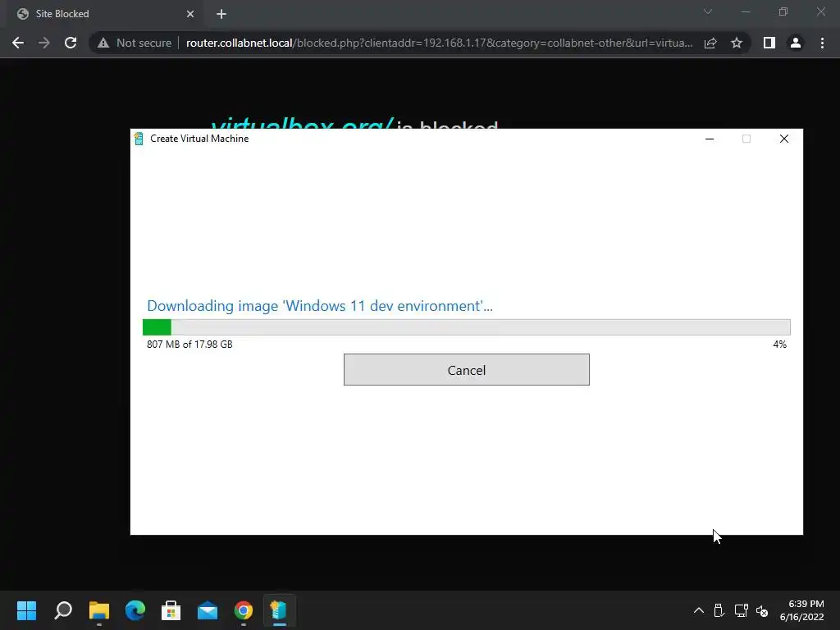This screenshot has width=840, height=630.
Task: Go forward in Chrome
Action: coord(44,43)
